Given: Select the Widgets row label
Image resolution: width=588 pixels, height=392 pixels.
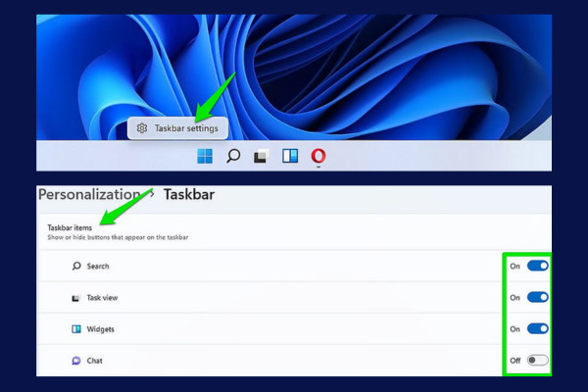Looking at the screenshot, I should point(101,329).
